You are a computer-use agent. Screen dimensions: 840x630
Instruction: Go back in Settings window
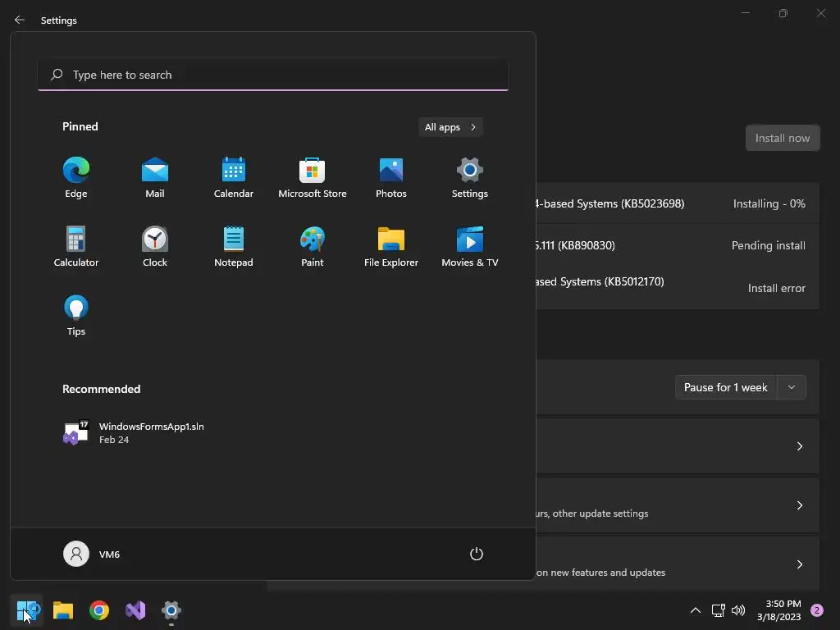[20, 20]
